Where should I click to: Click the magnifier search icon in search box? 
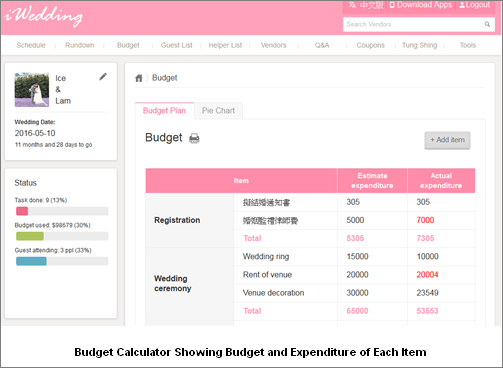coord(487,24)
